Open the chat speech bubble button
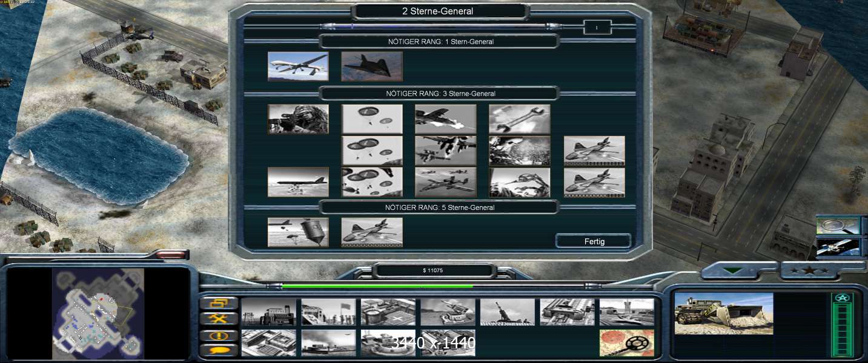Screen dimensions: 868x363 (219, 350)
